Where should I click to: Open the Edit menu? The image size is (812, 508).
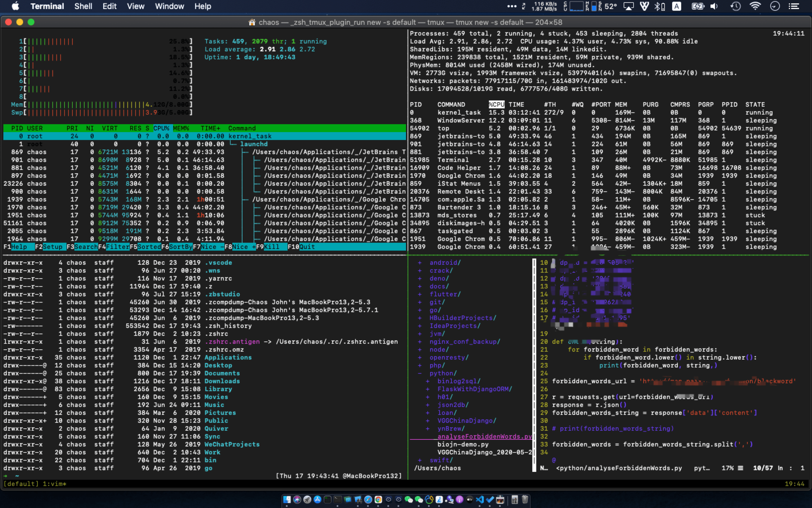[x=109, y=6]
